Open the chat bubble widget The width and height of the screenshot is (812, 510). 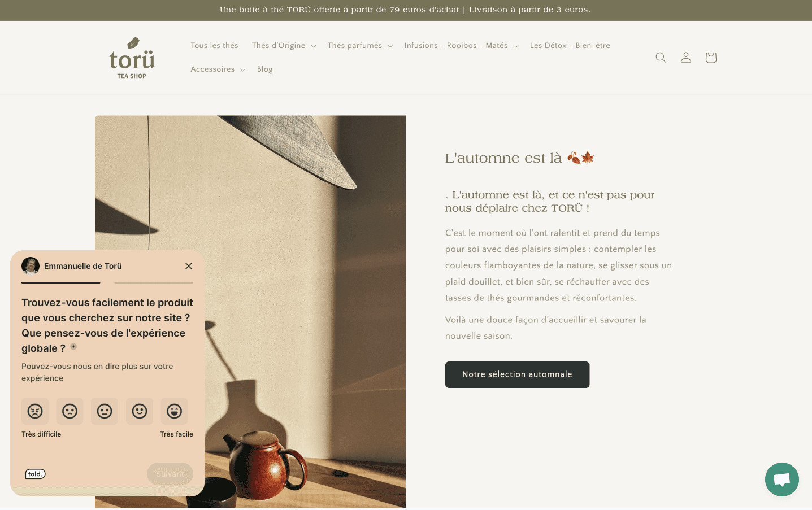[x=781, y=480]
